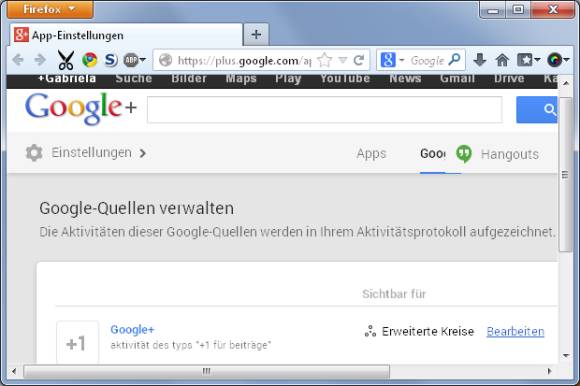
Task: Open Drive in the Google bar
Action: pos(509,78)
